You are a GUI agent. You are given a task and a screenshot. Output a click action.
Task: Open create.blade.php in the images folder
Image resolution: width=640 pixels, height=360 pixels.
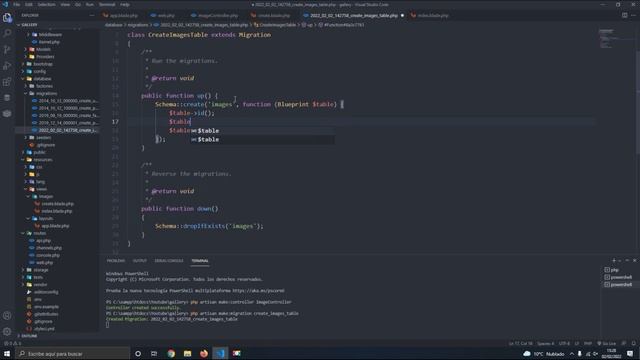point(57,204)
